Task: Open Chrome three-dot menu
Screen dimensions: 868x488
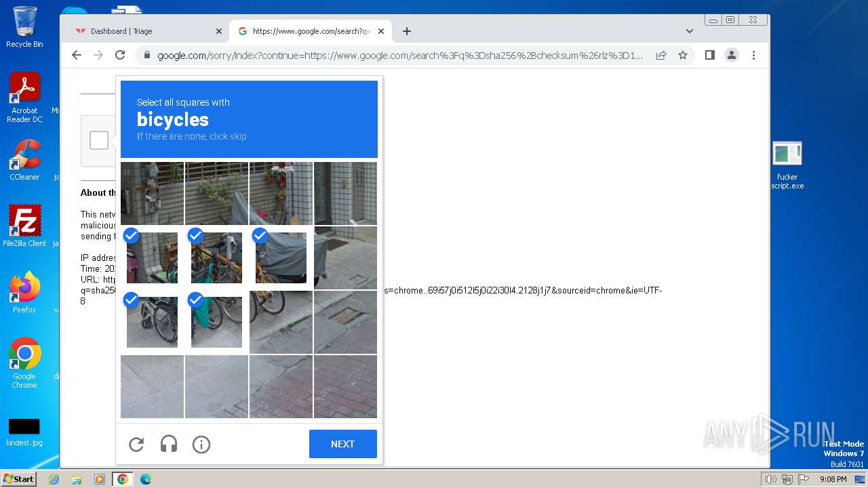Action: tap(753, 55)
